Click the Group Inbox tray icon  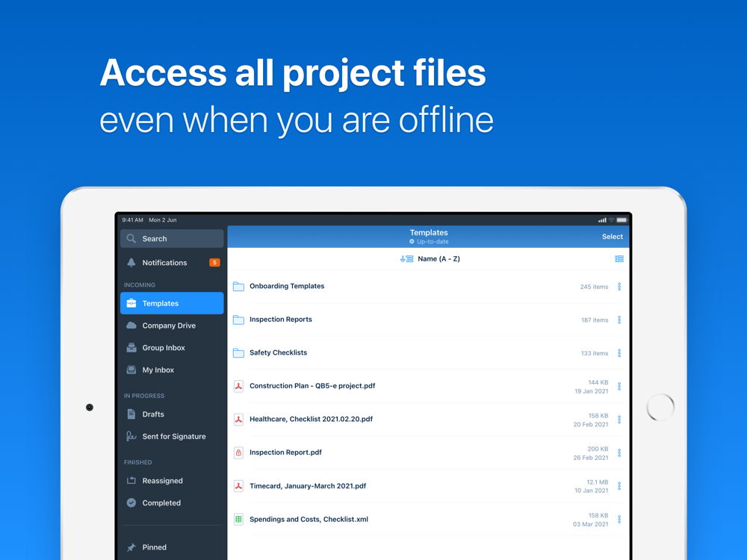[131, 348]
